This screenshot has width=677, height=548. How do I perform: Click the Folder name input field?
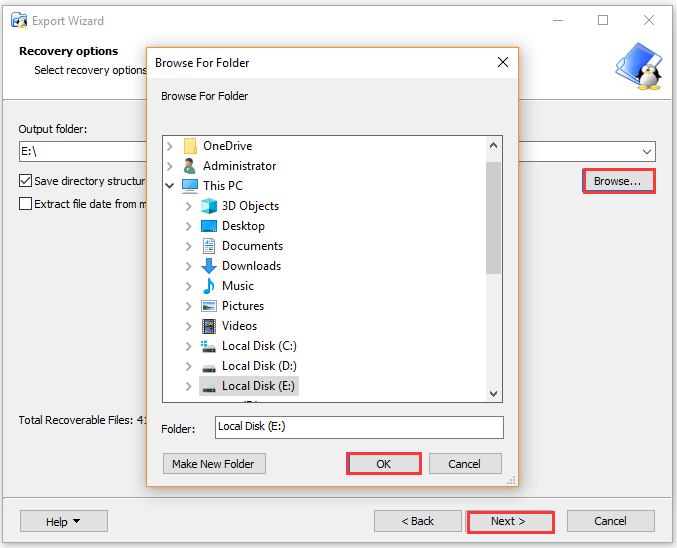(x=359, y=427)
